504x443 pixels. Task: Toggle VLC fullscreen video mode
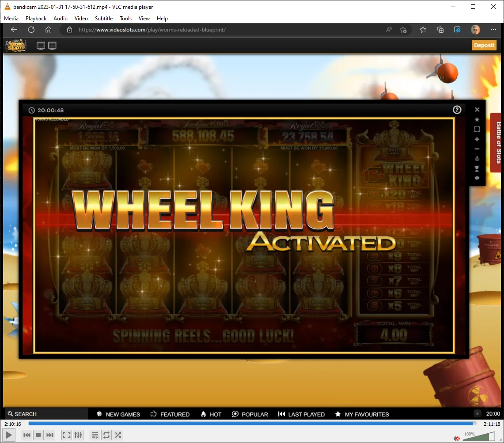pos(67,435)
